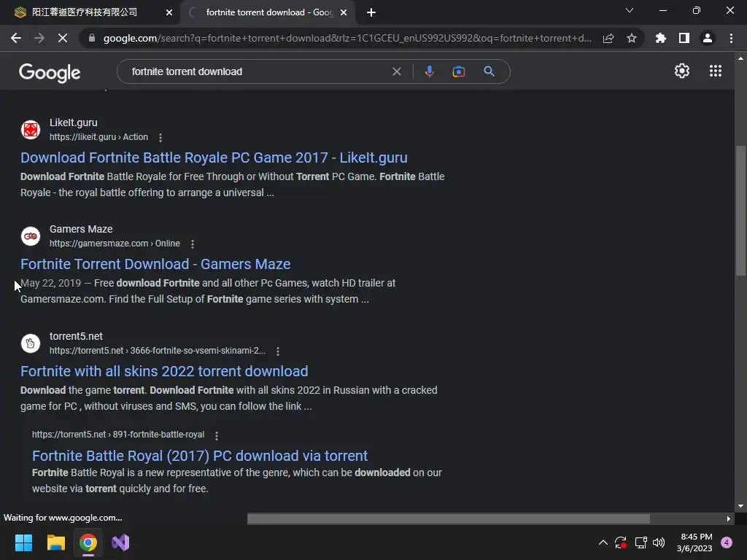Click the torrent5.net 3666-fortnite URL breadcrumb
The width and height of the screenshot is (747, 560).
coord(158,351)
